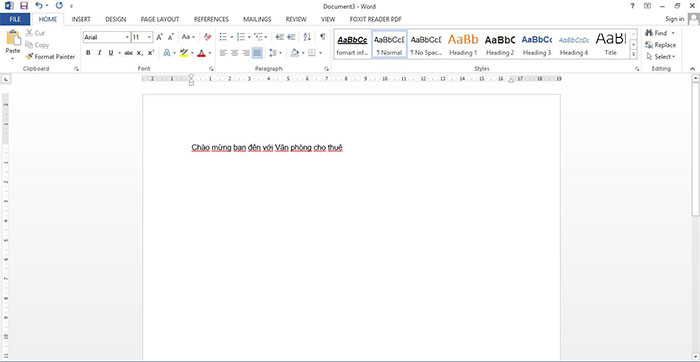Show or hide paragraph marks
The image size is (700, 362).
322,37
